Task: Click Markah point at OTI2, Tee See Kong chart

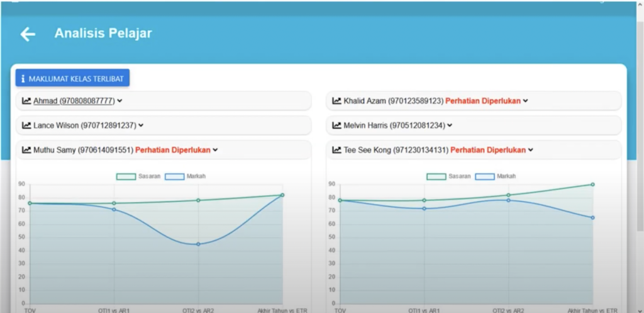Action: 508,200
